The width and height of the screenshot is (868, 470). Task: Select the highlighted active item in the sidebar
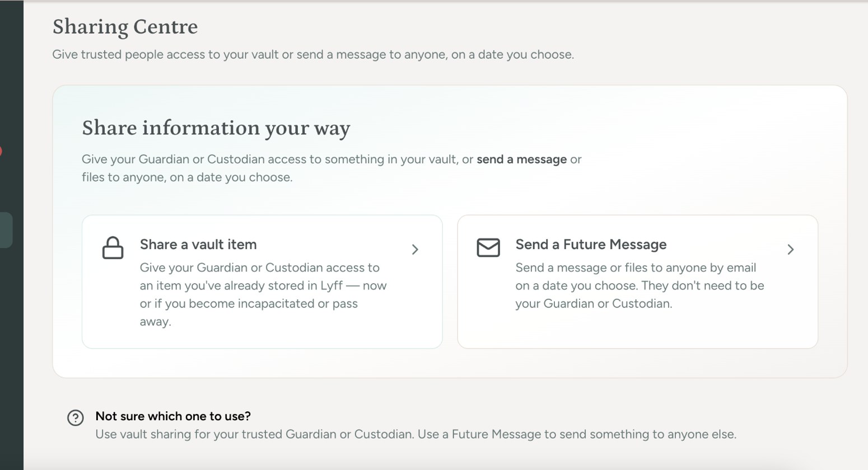[x=6, y=230]
